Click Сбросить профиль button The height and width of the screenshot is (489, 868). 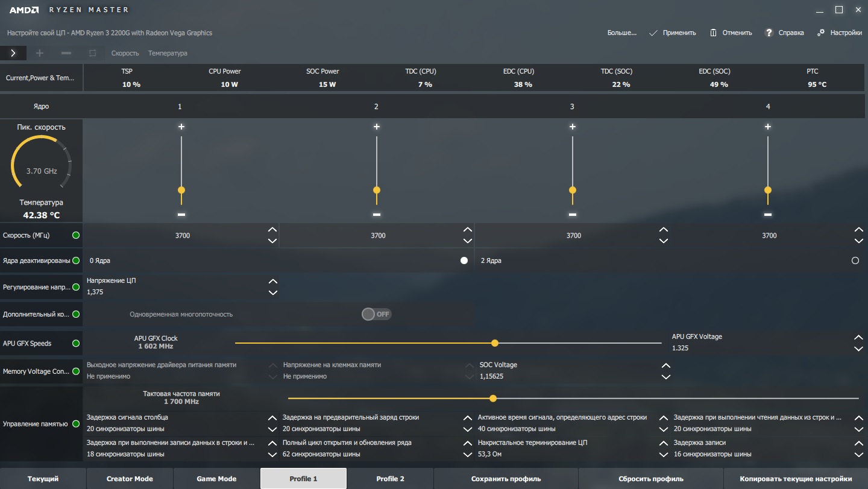[651, 479]
